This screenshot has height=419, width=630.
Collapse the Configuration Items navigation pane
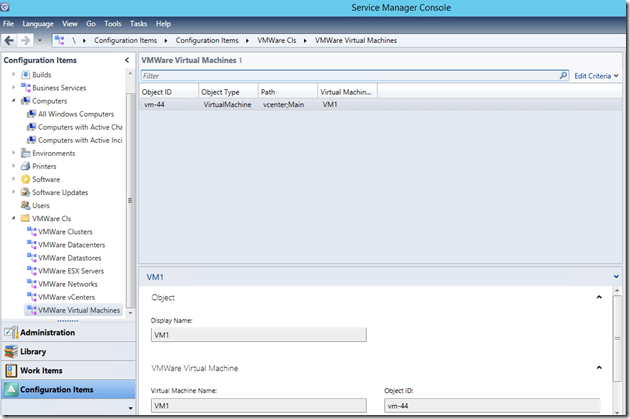pos(126,61)
